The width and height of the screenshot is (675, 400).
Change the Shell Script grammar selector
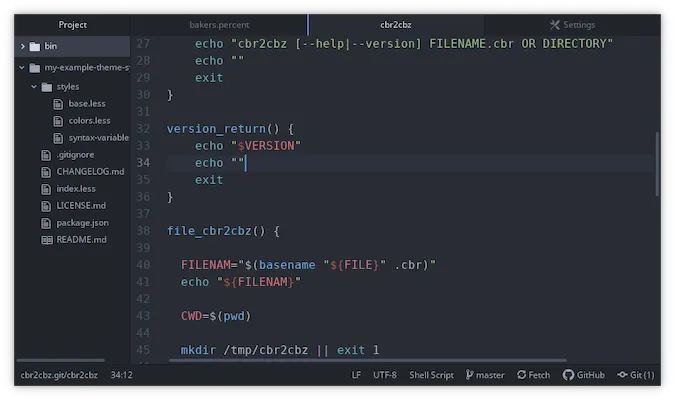pos(429,375)
